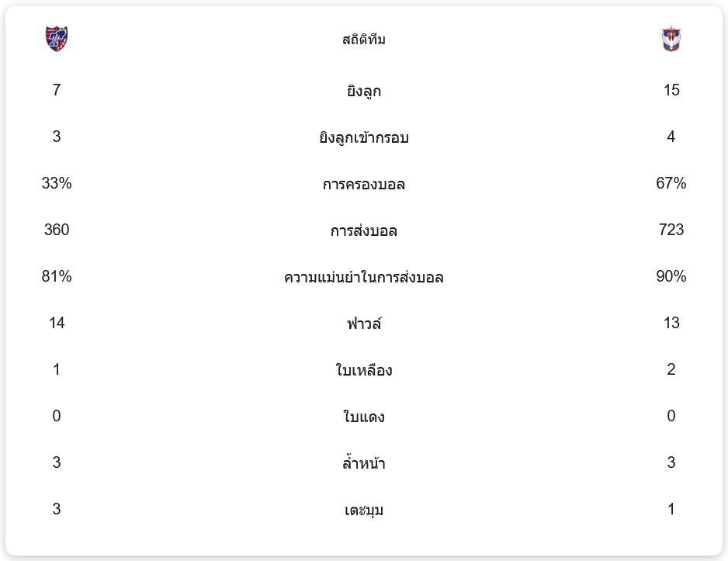Click the 90% pass accuracy value
Screen dimensions: 728x561
671,276
